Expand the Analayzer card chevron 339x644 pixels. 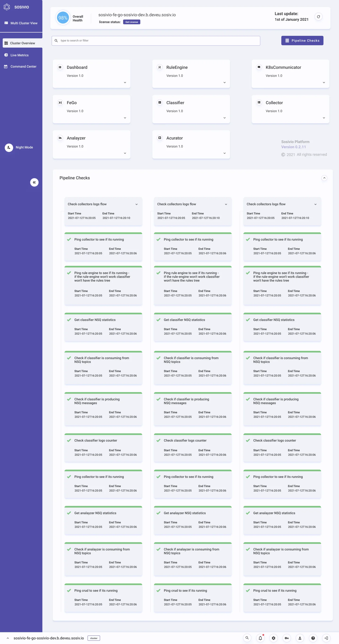125,153
